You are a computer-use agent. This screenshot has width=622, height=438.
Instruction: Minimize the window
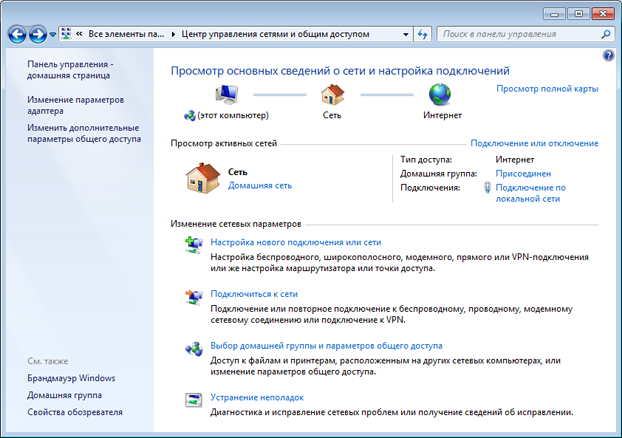pos(554,14)
